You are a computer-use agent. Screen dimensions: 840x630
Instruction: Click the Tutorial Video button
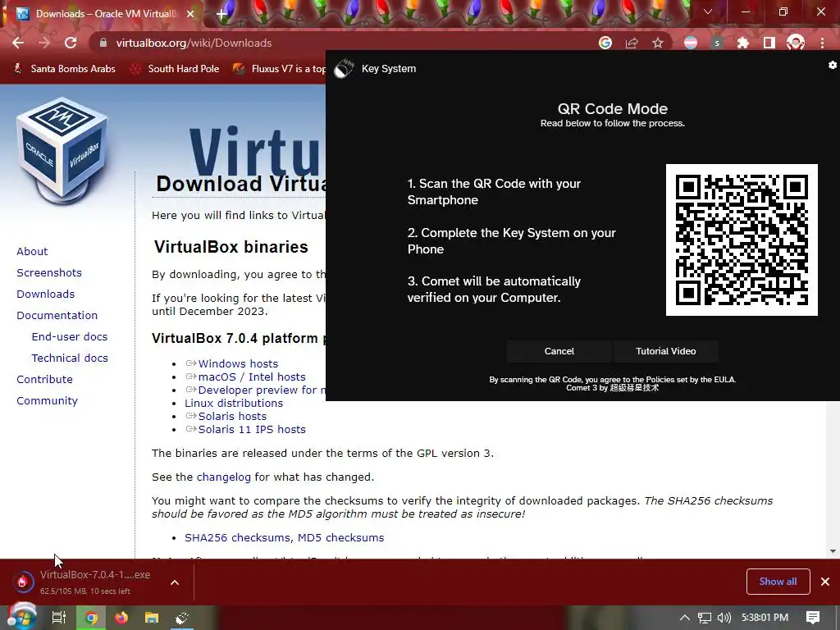665,351
